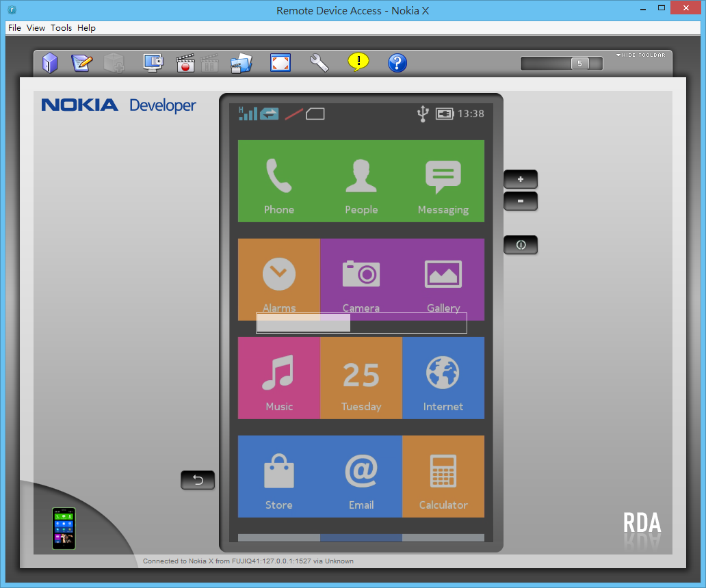The height and width of the screenshot is (588, 706).
Task: Open the folder with clapperboard icon
Action: (241, 62)
